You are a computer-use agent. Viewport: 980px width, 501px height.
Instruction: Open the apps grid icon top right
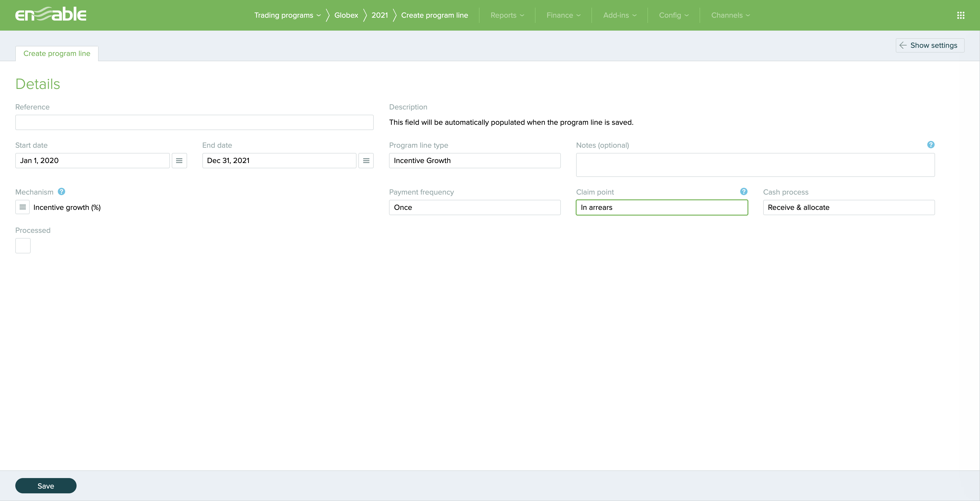pos(961,15)
